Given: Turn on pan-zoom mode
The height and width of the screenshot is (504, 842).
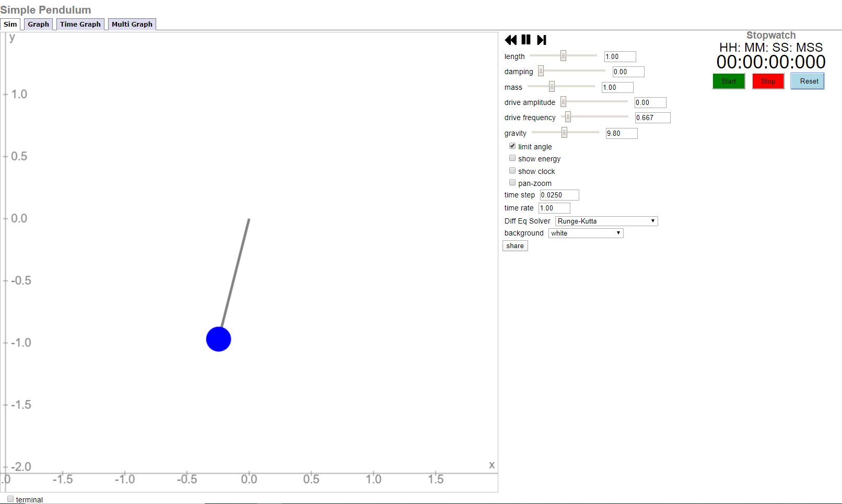Looking at the screenshot, I should pyautogui.click(x=512, y=182).
